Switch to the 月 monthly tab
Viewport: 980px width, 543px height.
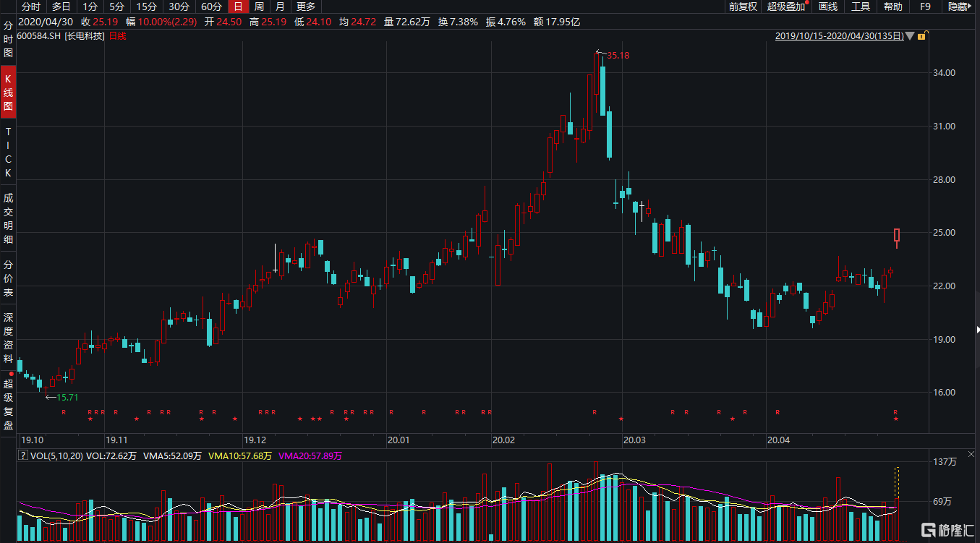(280, 7)
